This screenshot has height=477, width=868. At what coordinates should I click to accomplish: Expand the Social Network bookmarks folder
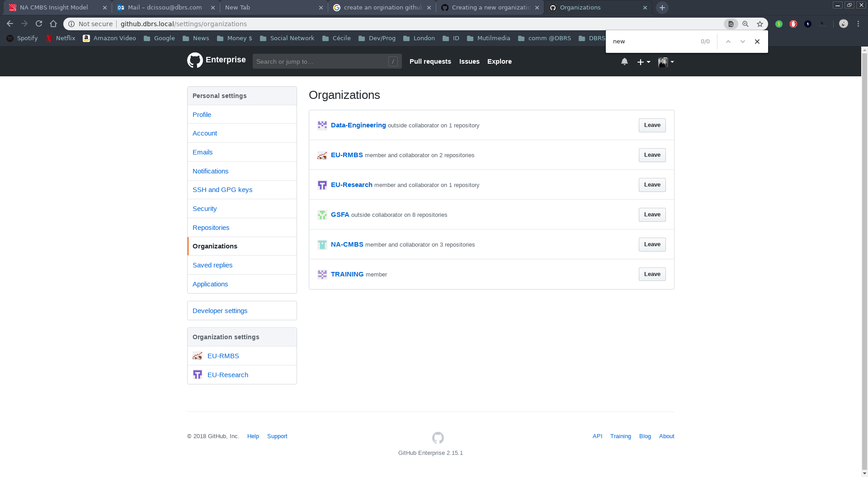pyautogui.click(x=287, y=38)
